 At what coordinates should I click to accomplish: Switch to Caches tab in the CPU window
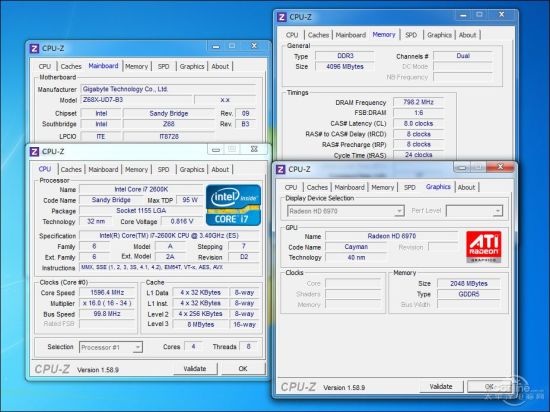pos(71,169)
